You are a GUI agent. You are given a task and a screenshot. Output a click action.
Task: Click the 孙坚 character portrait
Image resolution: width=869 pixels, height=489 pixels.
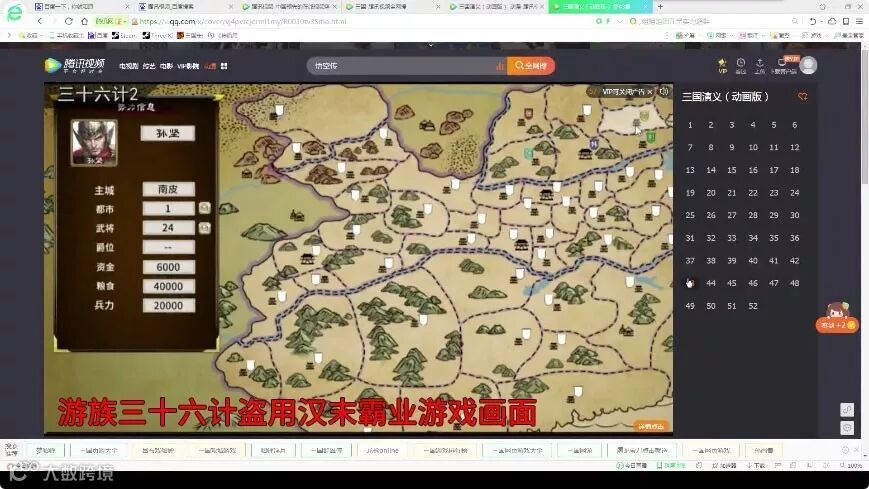point(94,143)
